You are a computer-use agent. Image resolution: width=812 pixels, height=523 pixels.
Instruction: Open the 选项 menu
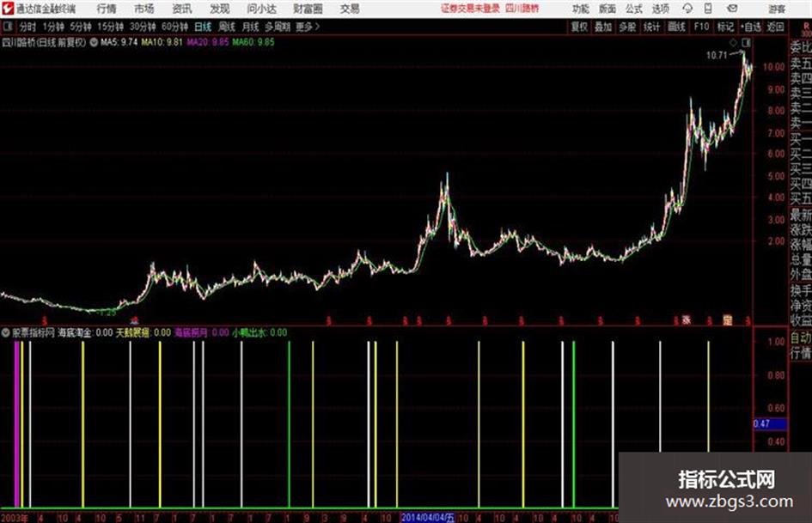pyautogui.click(x=660, y=9)
